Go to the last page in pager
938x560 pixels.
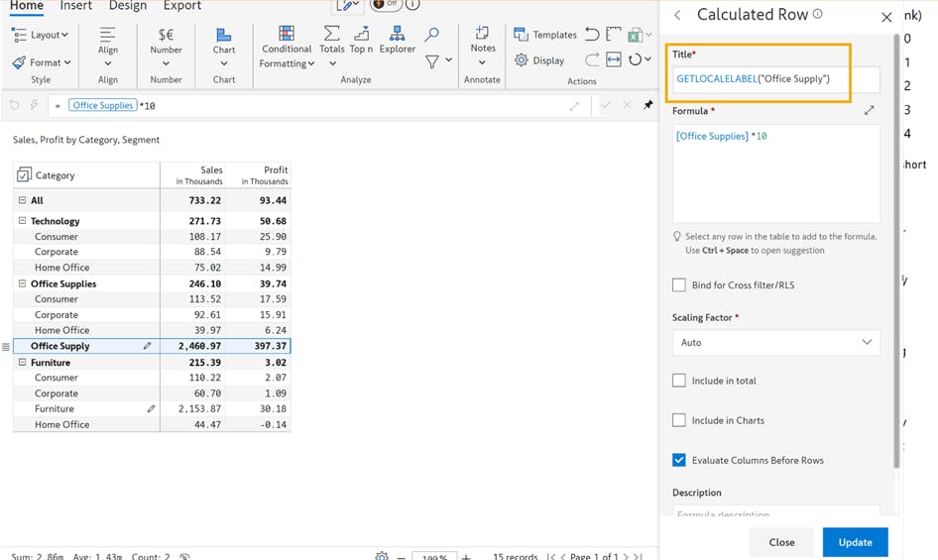638,556
